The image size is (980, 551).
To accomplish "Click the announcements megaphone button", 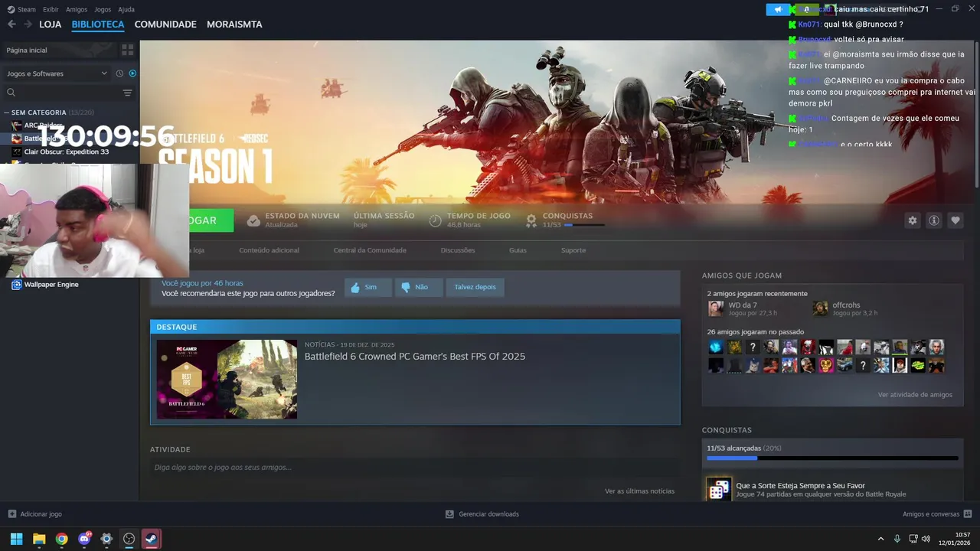I will [779, 9].
